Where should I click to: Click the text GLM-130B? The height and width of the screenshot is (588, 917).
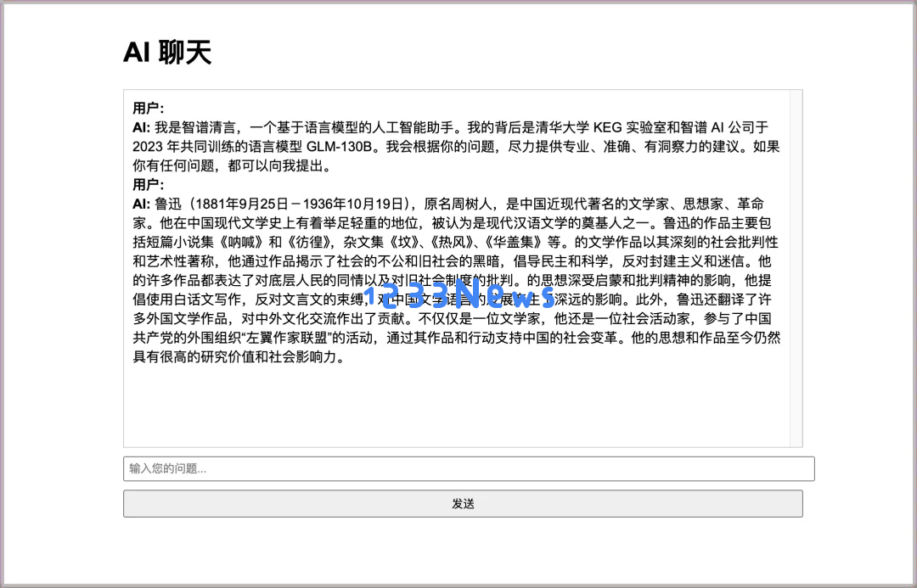(x=340, y=147)
